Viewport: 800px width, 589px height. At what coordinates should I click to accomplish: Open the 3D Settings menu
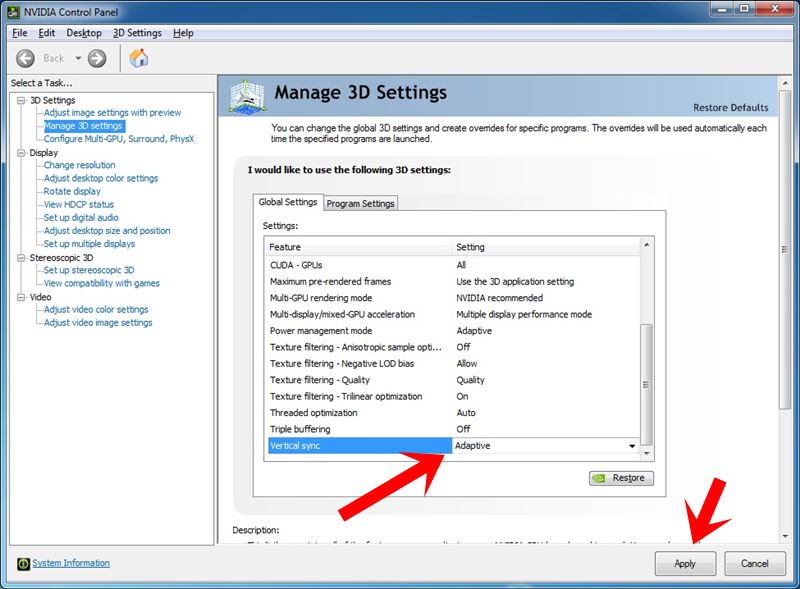click(137, 33)
